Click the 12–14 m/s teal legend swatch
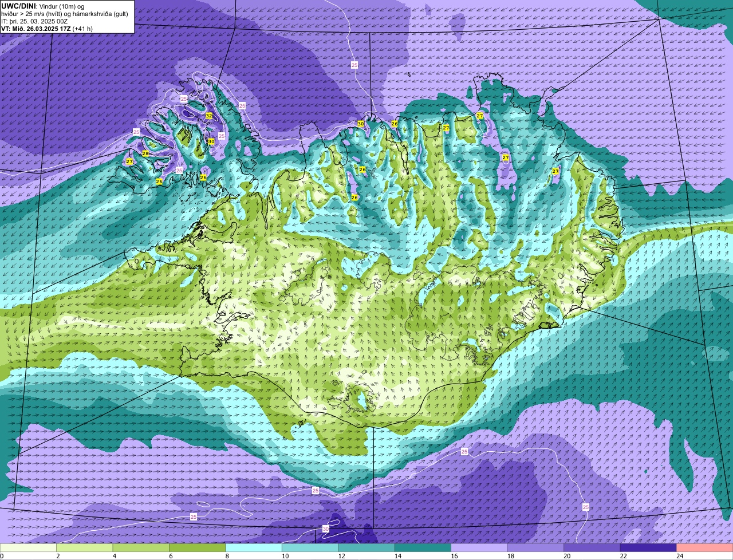This screenshot has height=560, width=733. point(366,547)
